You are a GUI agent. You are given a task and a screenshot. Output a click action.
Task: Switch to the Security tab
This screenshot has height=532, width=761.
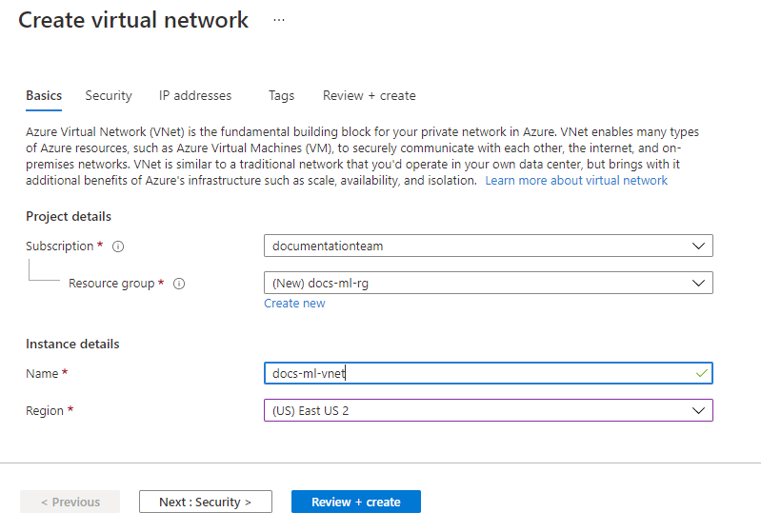pos(109,96)
